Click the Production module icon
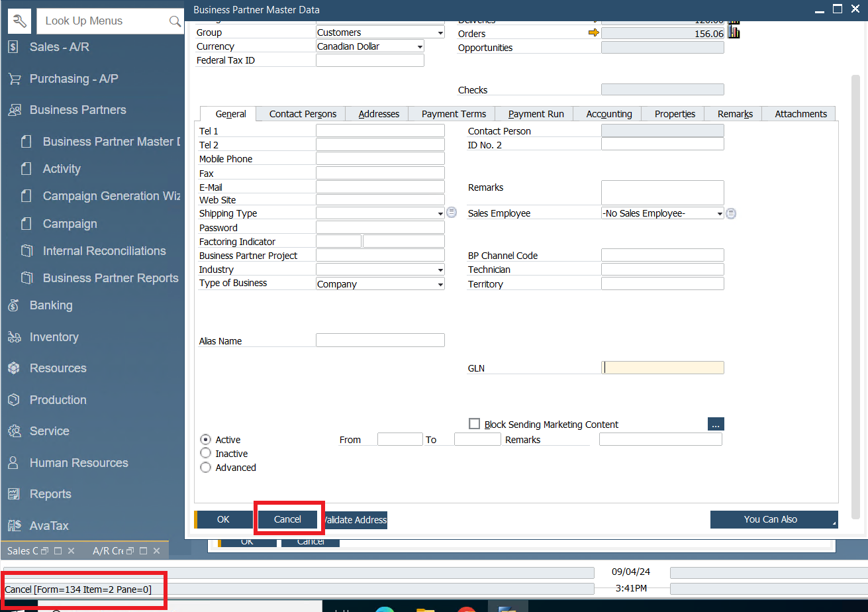Screen dimensions: 868x612 (x=14, y=400)
